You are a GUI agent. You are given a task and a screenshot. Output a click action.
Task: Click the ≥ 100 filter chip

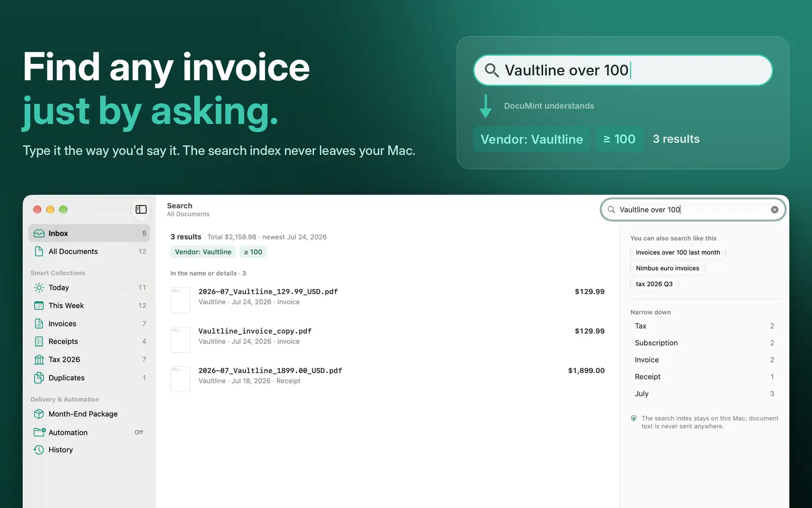pyautogui.click(x=253, y=252)
